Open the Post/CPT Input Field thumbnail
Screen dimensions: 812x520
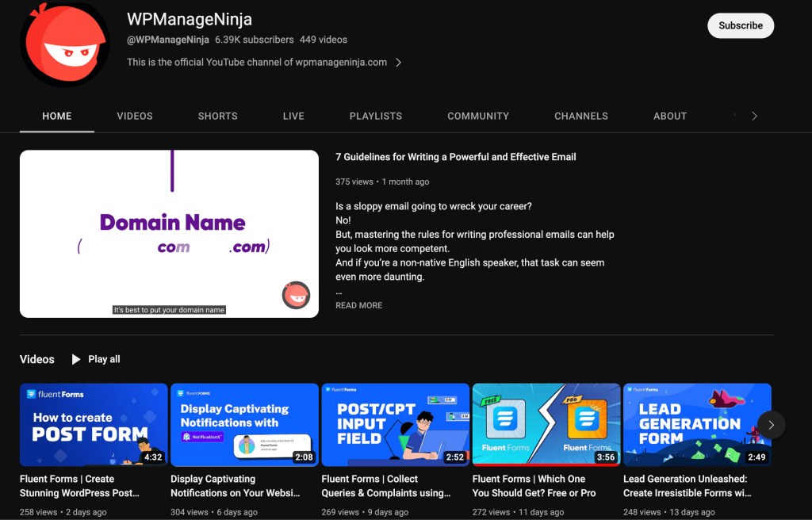tap(396, 425)
